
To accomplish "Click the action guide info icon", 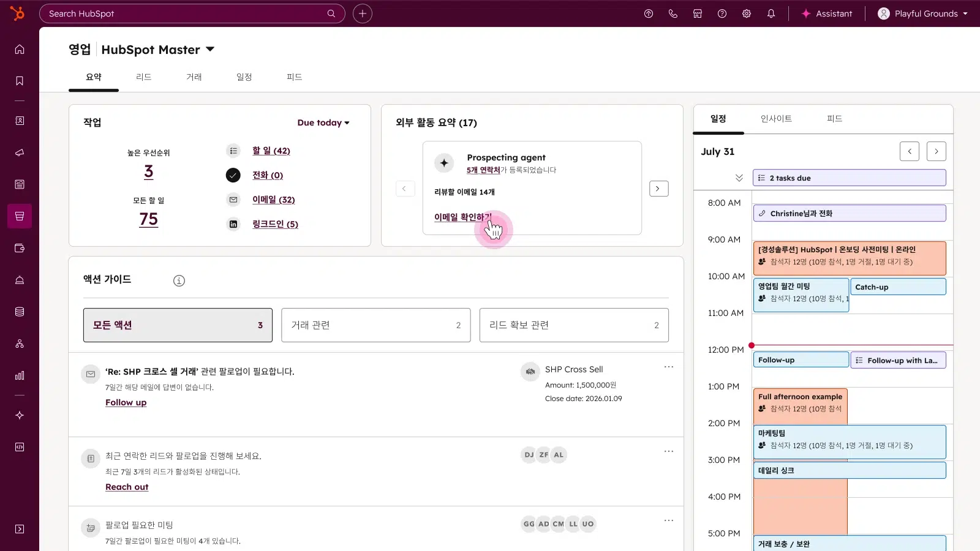I will [x=179, y=280].
